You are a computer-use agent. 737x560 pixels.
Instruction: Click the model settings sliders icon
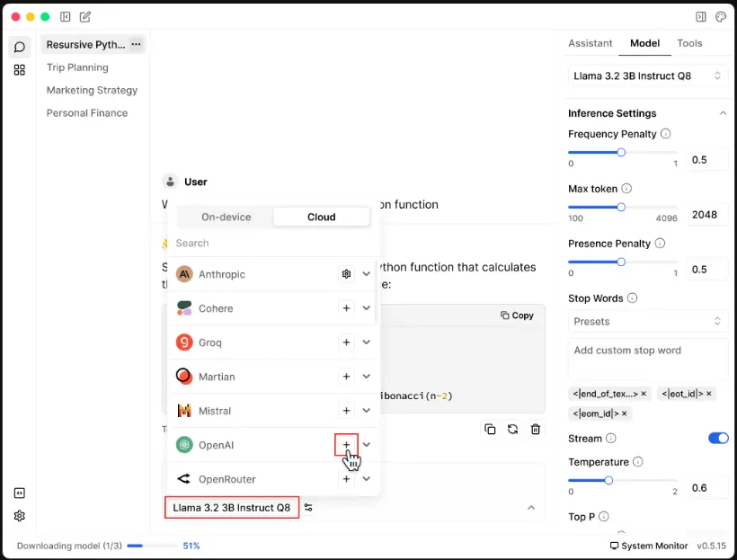coord(308,508)
